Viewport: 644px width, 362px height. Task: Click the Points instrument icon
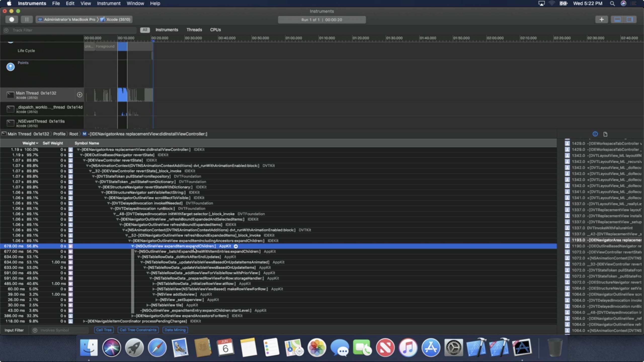click(11, 67)
